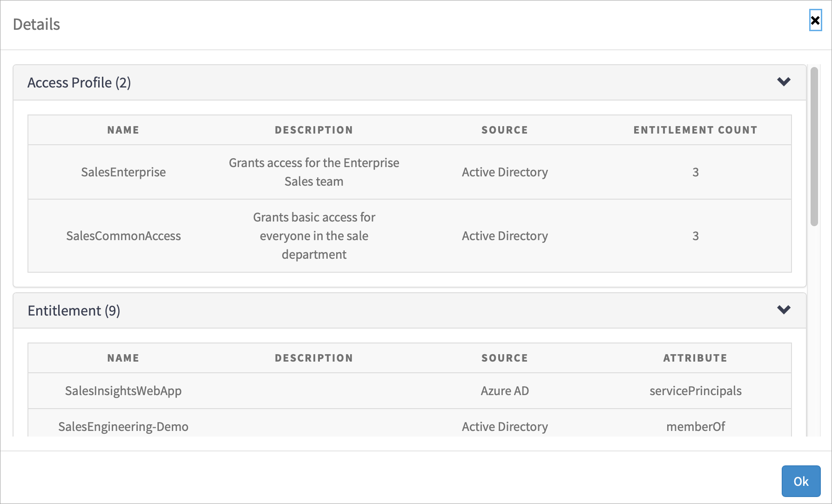Click DESCRIPTION header in Access Profile table

coord(314,130)
